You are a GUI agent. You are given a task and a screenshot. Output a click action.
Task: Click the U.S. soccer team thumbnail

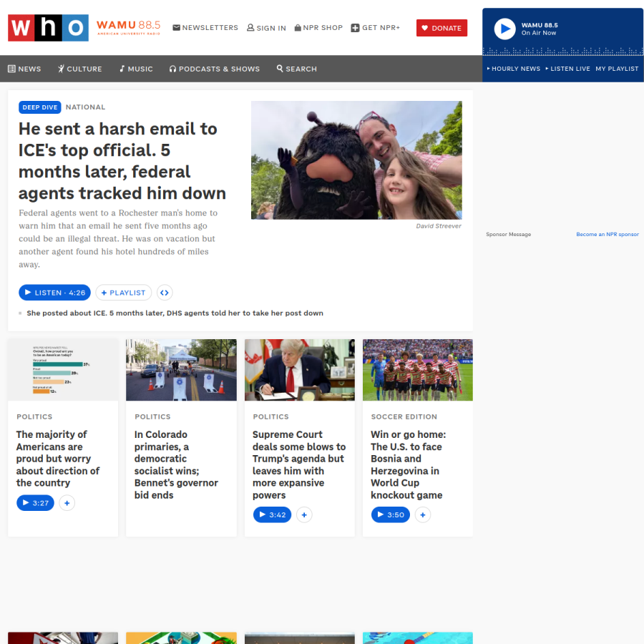coord(418,370)
